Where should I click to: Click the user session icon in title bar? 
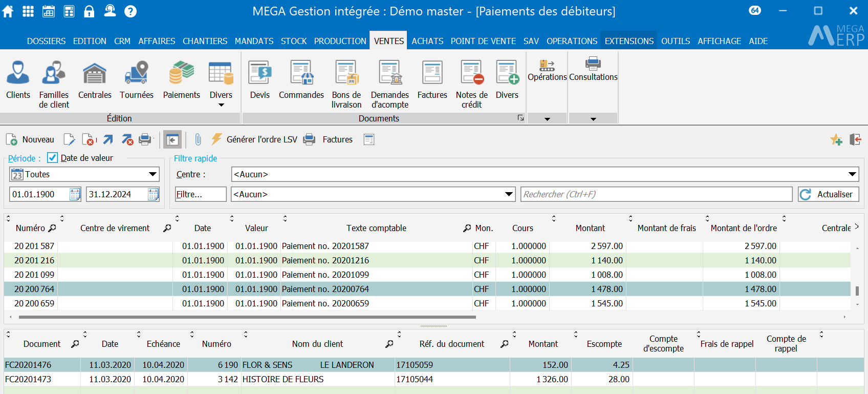tap(110, 11)
